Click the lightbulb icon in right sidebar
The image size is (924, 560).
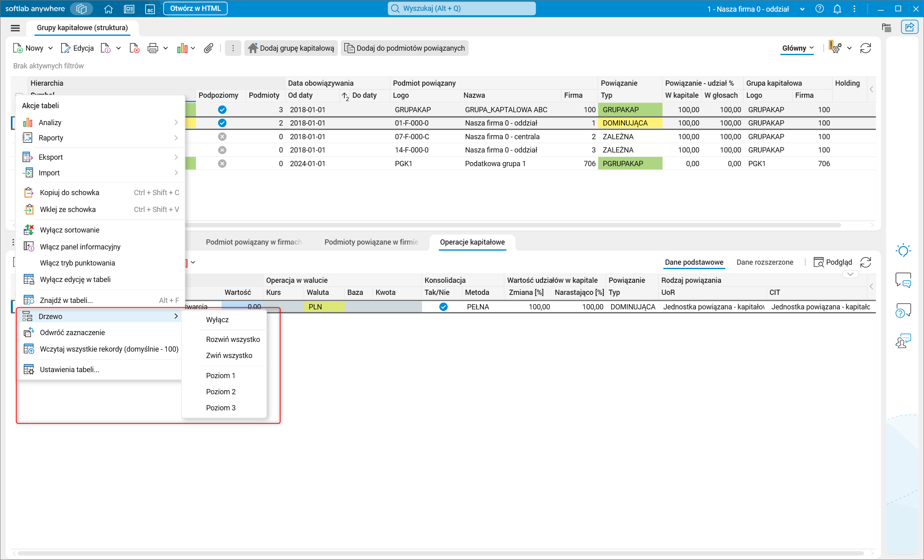903,250
